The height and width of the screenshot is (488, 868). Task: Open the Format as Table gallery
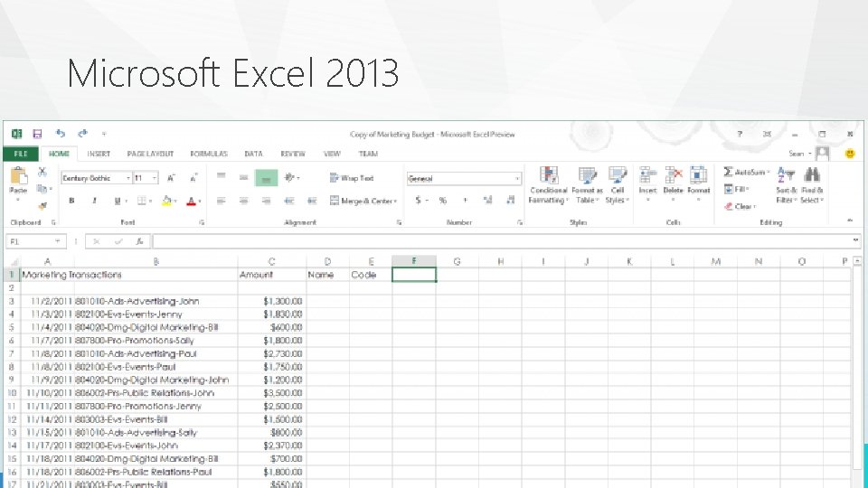[587, 185]
